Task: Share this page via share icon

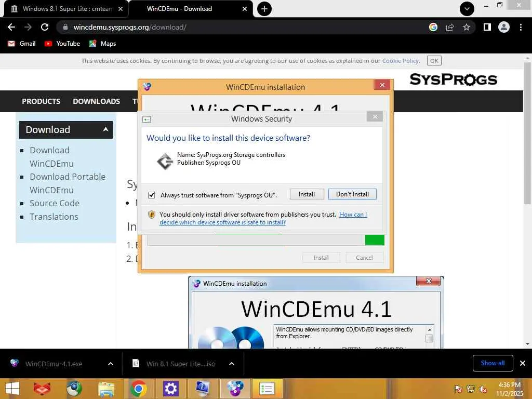Action: pyautogui.click(x=450, y=27)
